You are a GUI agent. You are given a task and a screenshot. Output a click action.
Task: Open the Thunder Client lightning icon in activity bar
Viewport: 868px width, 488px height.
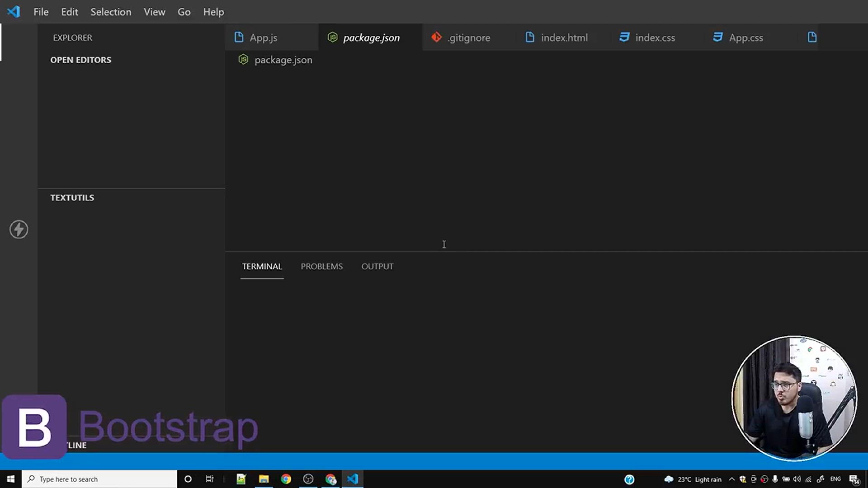pos(19,230)
